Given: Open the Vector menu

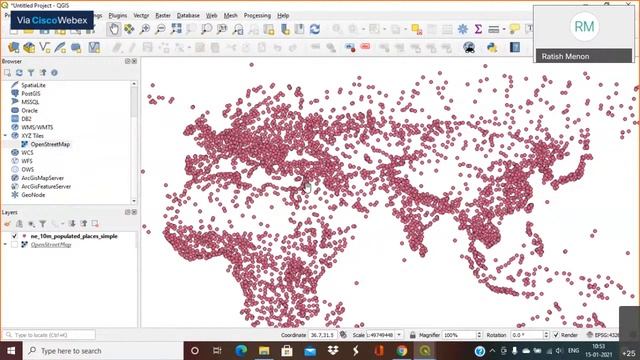Looking at the screenshot, I should [141, 16].
